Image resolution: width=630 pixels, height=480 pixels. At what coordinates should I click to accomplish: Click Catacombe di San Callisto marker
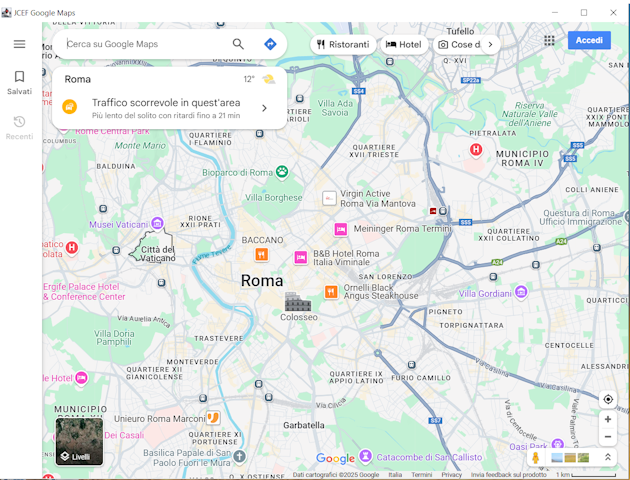click(365, 455)
